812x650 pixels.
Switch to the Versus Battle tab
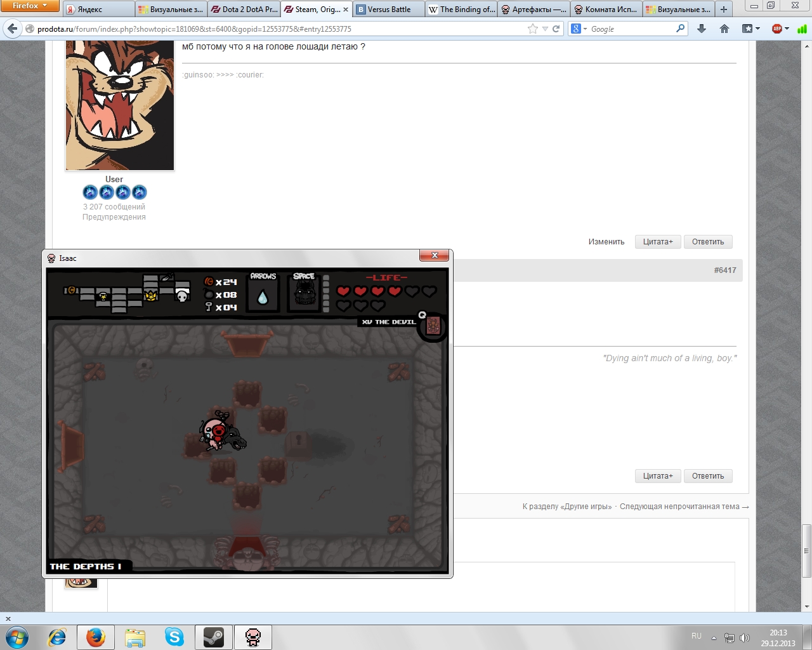[388, 10]
